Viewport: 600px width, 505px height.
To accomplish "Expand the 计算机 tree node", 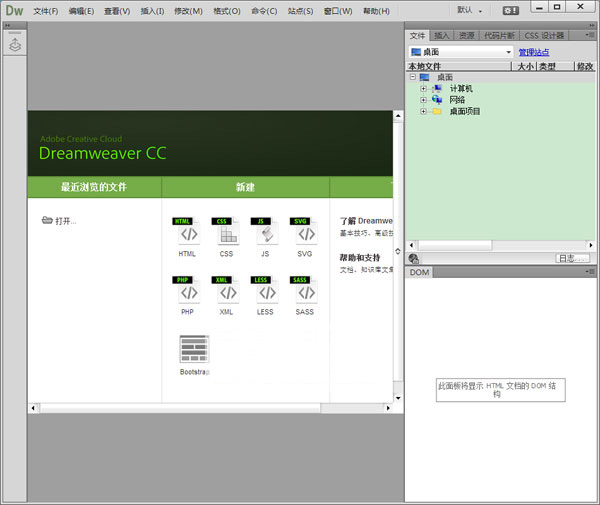I will pos(423,88).
